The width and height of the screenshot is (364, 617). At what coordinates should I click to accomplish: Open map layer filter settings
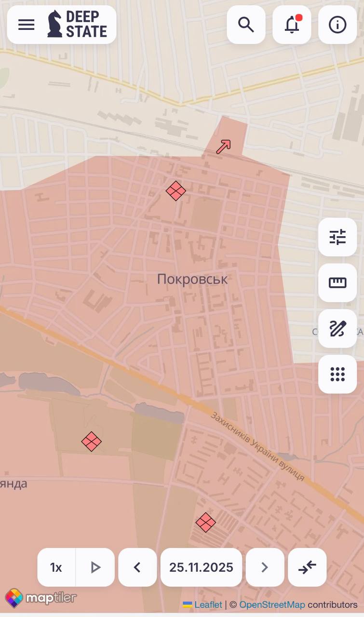pos(337,237)
